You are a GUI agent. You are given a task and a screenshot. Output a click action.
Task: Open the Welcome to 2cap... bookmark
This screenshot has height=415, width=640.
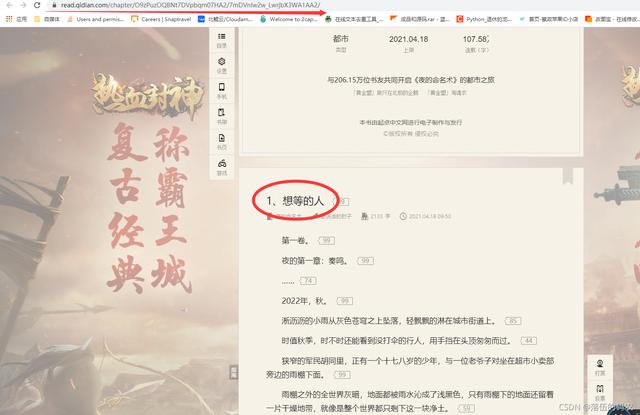pos(288,19)
